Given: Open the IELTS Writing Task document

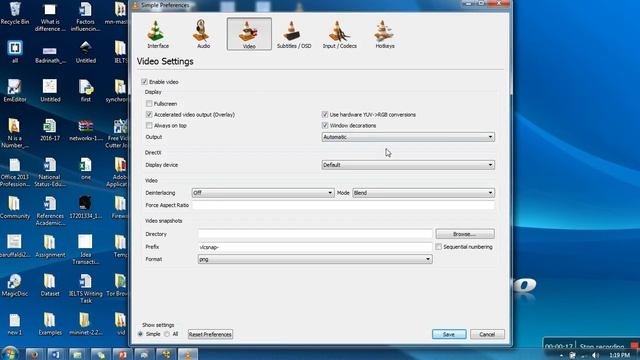Looking at the screenshot, I should pyautogui.click(x=85, y=289).
